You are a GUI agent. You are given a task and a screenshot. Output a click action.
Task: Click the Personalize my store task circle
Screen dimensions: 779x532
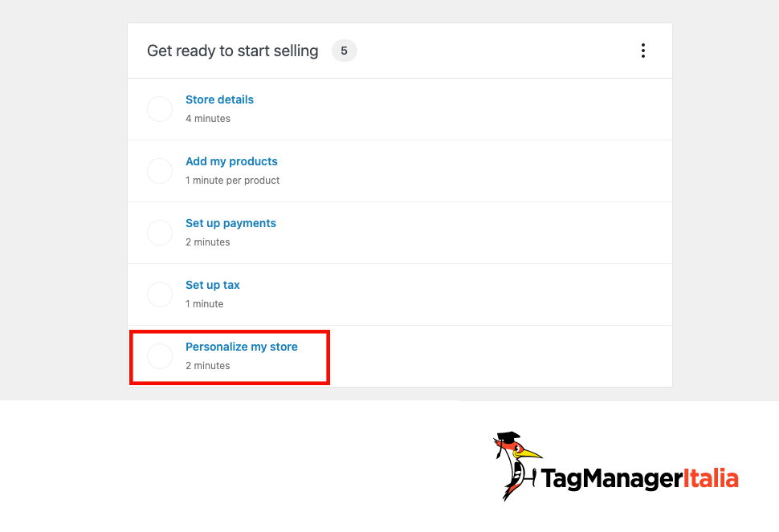160,356
